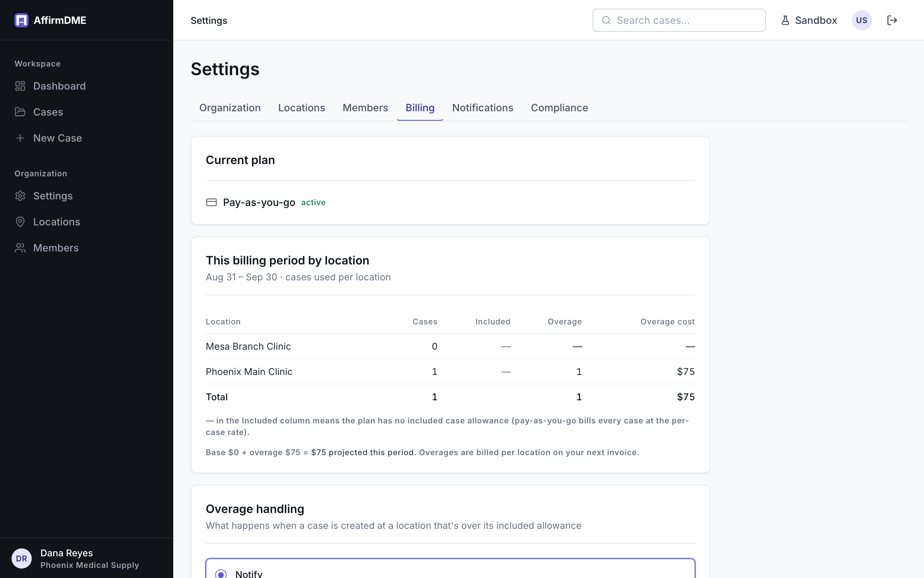Click the Sandbox flask icon
Viewport: 924px width, 578px height.
coord(785,20)
